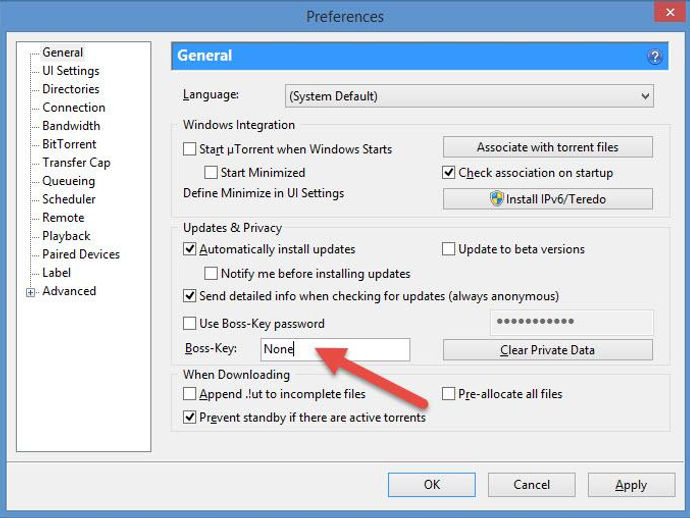Enable Update to beta versions
This screenshot has width=690, height=518.
[448, 249]
